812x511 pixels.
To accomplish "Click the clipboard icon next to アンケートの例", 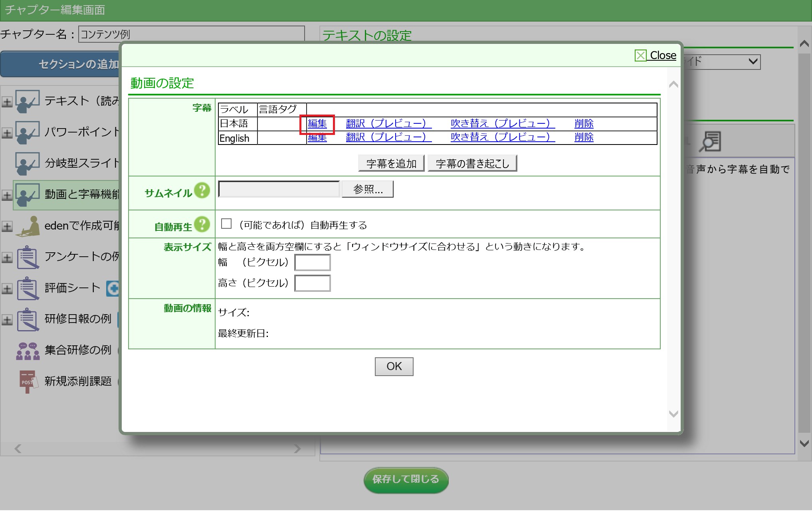I will 27,257.
